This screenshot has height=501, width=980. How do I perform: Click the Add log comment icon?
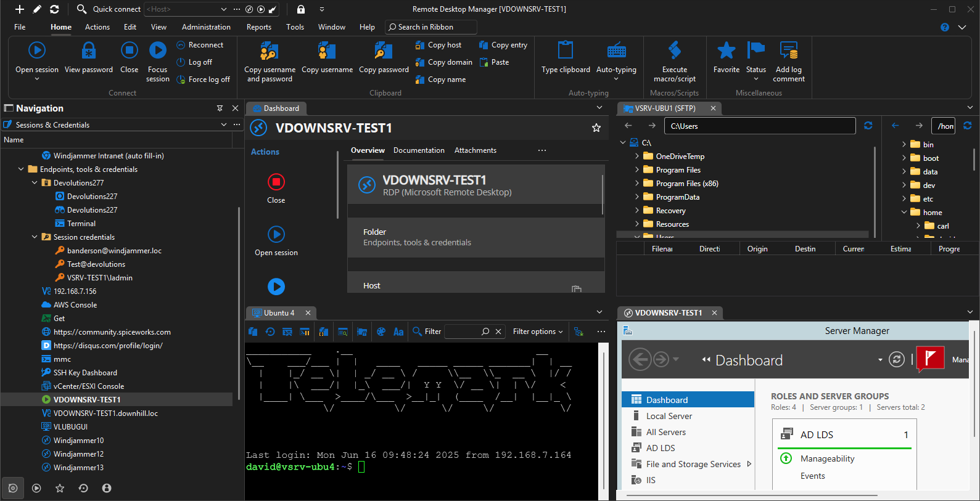point(789,50)
